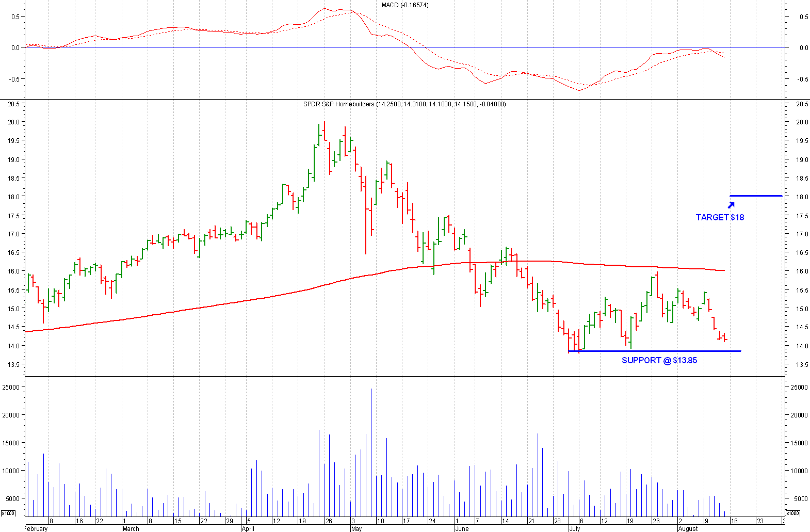Click the x1000 volume unit box at bottom left

8,513
